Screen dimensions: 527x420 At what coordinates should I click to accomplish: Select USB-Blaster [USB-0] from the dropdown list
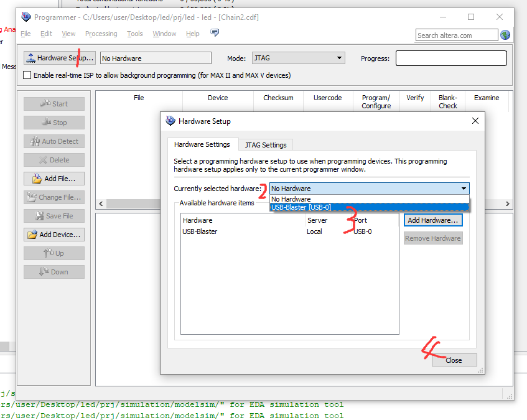(370, 207)
